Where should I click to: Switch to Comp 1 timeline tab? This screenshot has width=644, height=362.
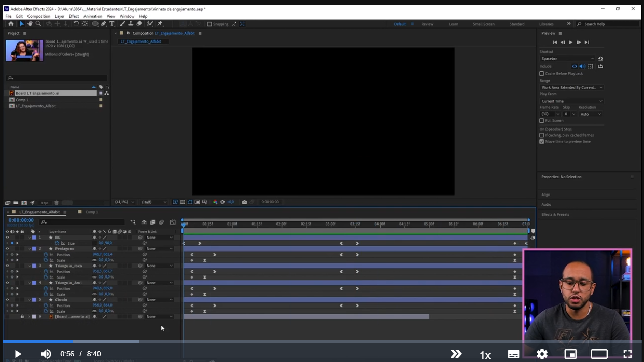coord(91,212)
